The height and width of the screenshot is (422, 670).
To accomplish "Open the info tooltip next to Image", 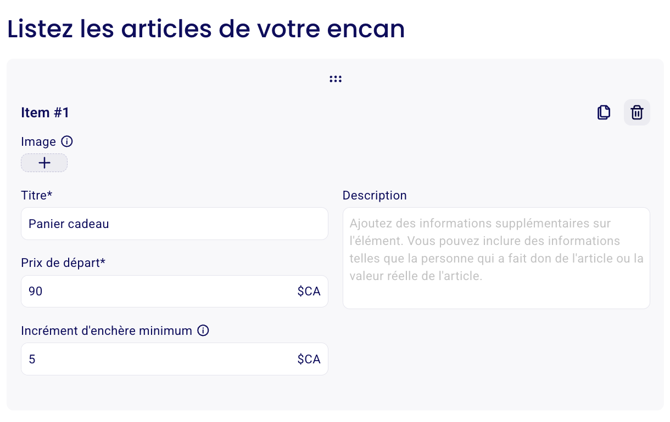I will pos(67,141).
